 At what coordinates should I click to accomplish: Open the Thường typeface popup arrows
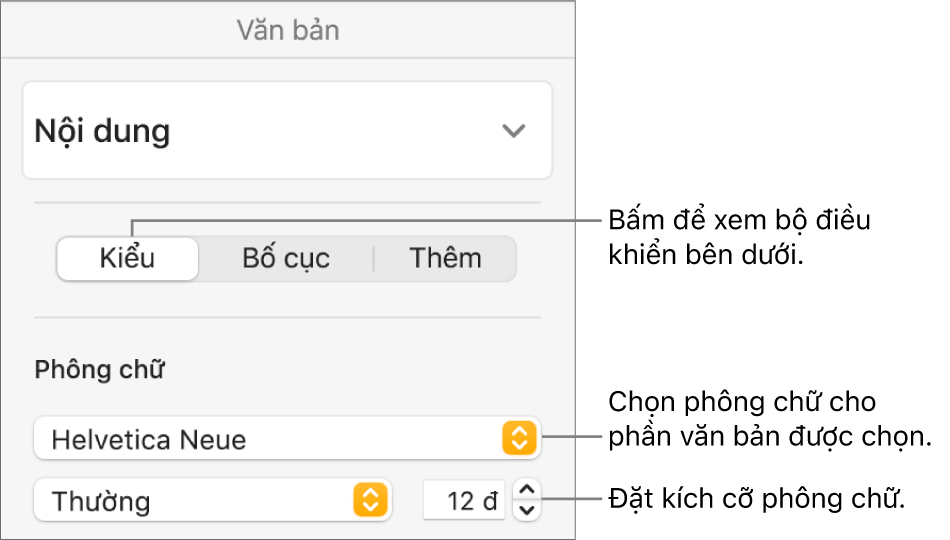[x=369, y=499]
